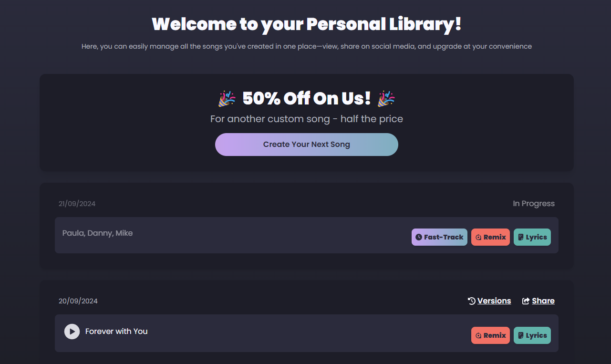Click the party popper emoji left of 50% Off
Screen dimensions: 611x364
click(x=227, y=99)
